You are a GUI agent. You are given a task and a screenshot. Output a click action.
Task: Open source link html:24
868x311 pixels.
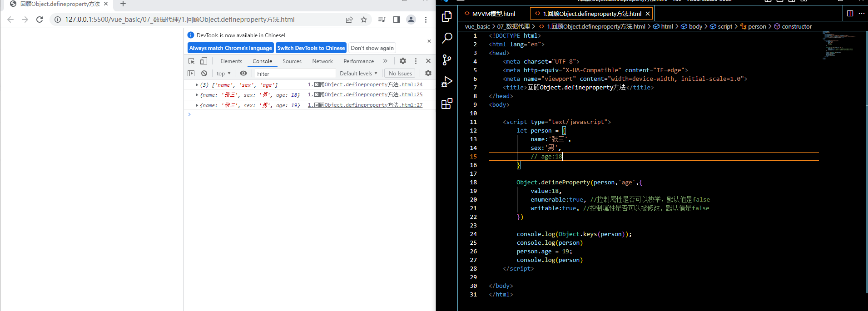click(x=365, y=84)
